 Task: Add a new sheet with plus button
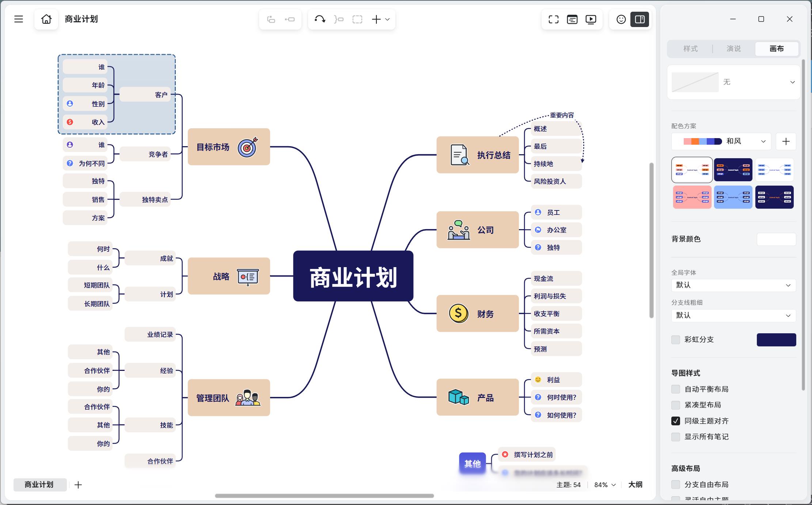pyautogui.click(x=78, y=485)
